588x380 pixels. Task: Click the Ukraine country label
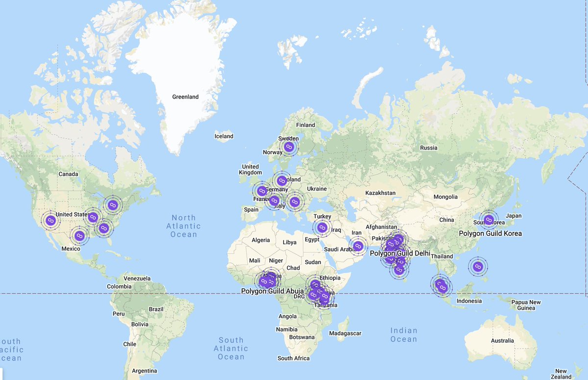pos(317,189)
